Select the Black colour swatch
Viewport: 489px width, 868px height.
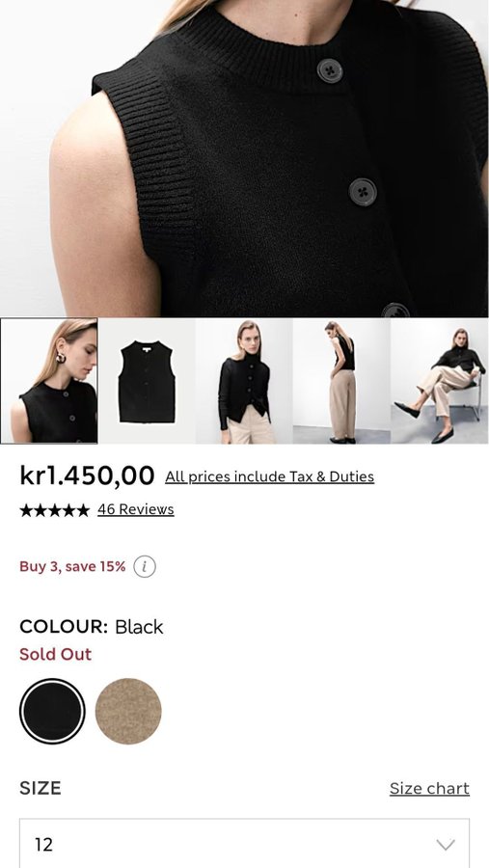pos(53,712)
